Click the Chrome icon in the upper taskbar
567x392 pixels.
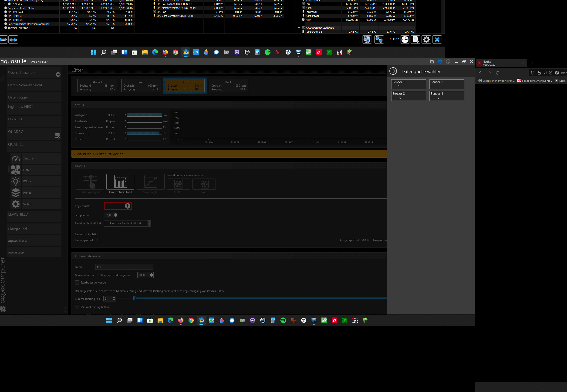(175, 52)
